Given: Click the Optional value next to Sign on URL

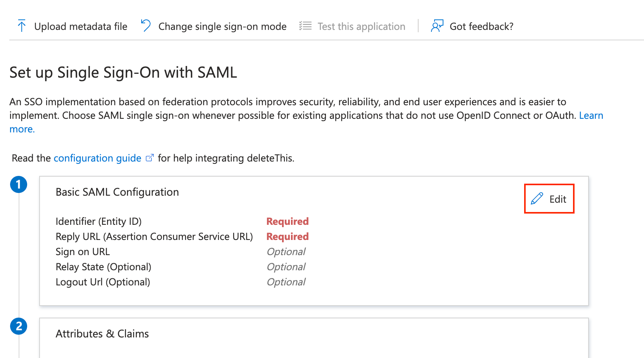Looking at the screenshot, I should click(x=286, y=252).
